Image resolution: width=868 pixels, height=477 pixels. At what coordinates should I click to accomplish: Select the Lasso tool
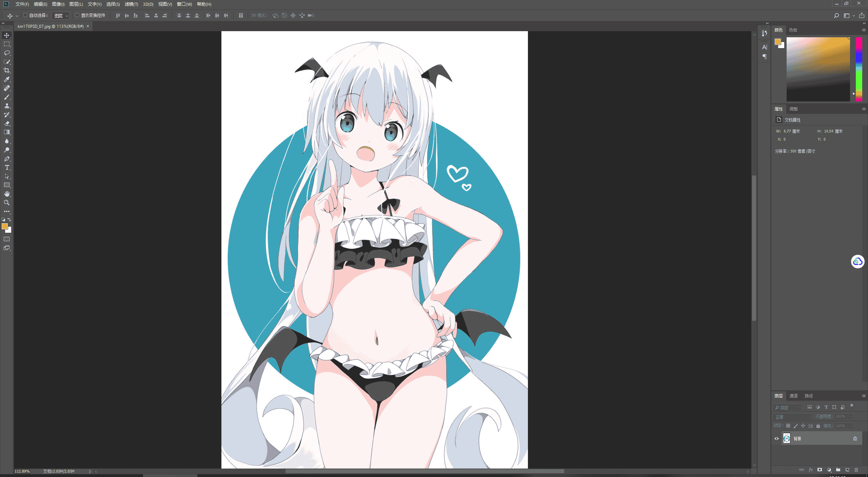[7, 53]
